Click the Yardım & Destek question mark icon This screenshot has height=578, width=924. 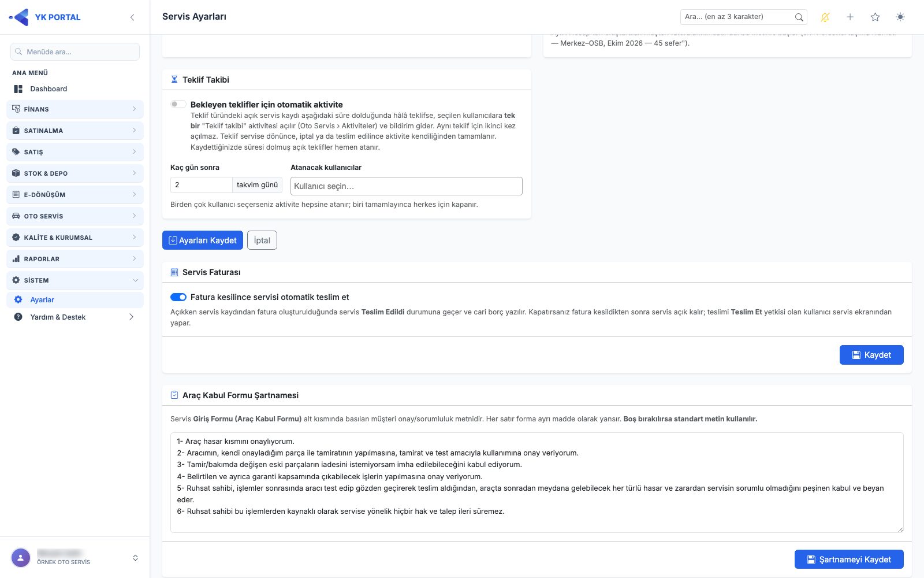pos(18,317)
